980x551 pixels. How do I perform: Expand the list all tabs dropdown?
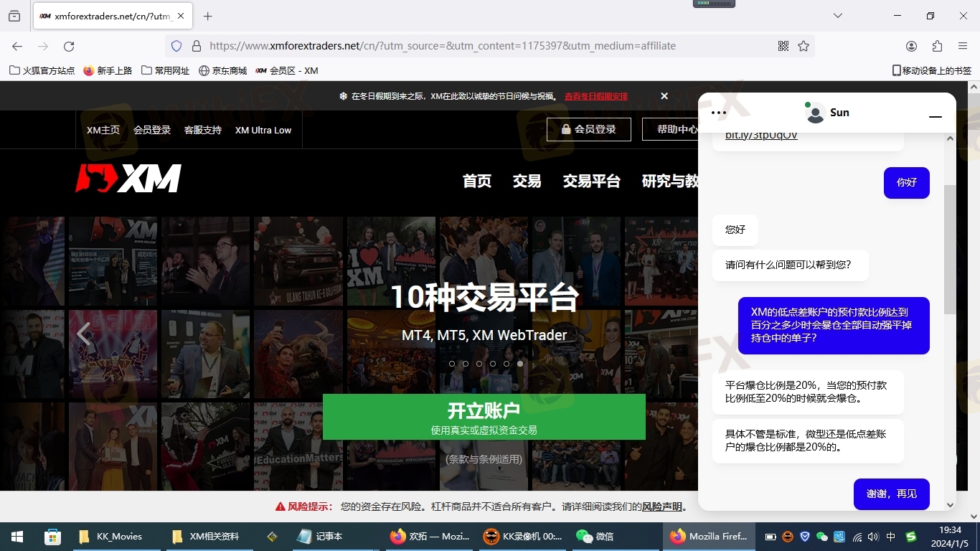click(838, 16)
